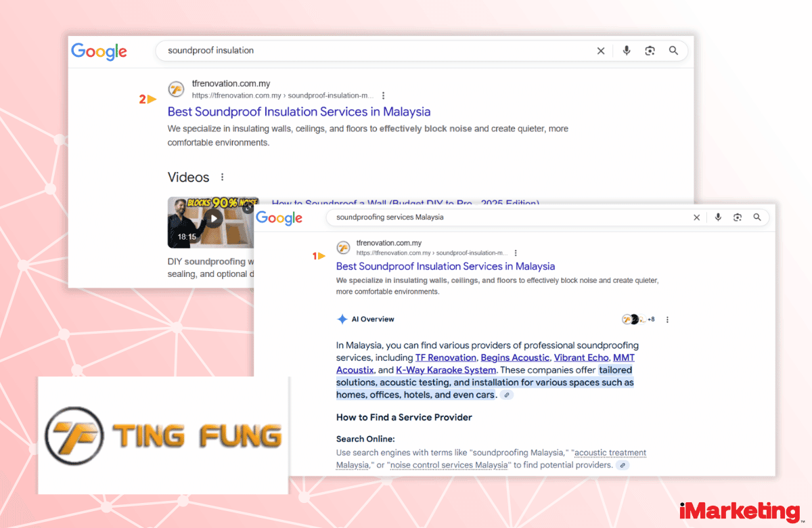Open the TF Renovation link in AI Overview

[447, 358]
